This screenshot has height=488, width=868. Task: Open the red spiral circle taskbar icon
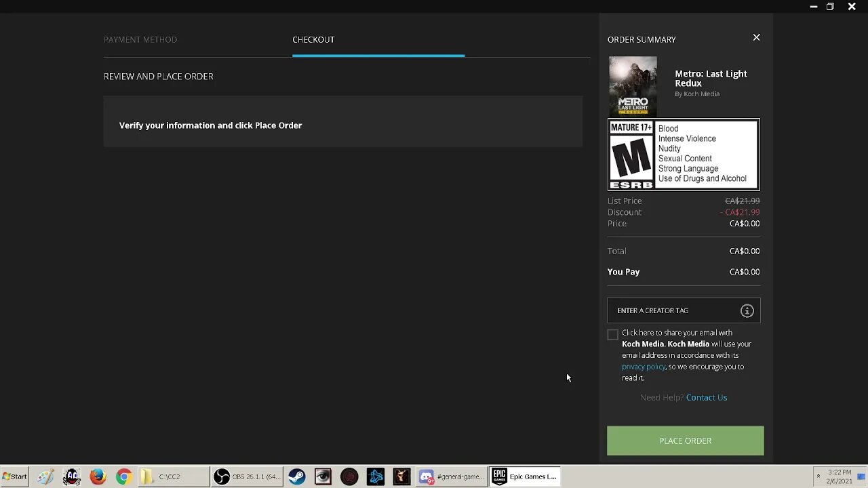click(x=349, y=476)
